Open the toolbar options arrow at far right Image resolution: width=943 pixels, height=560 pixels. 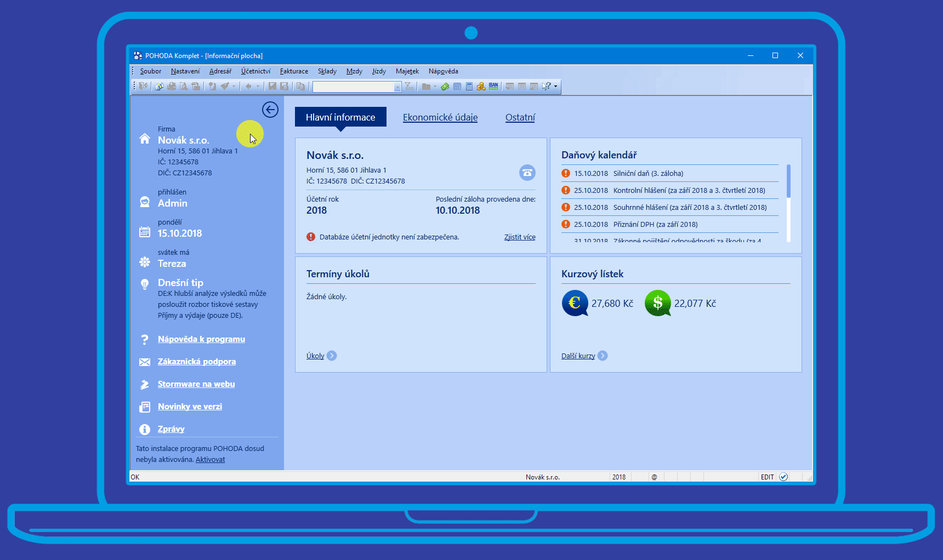(556, 86)
